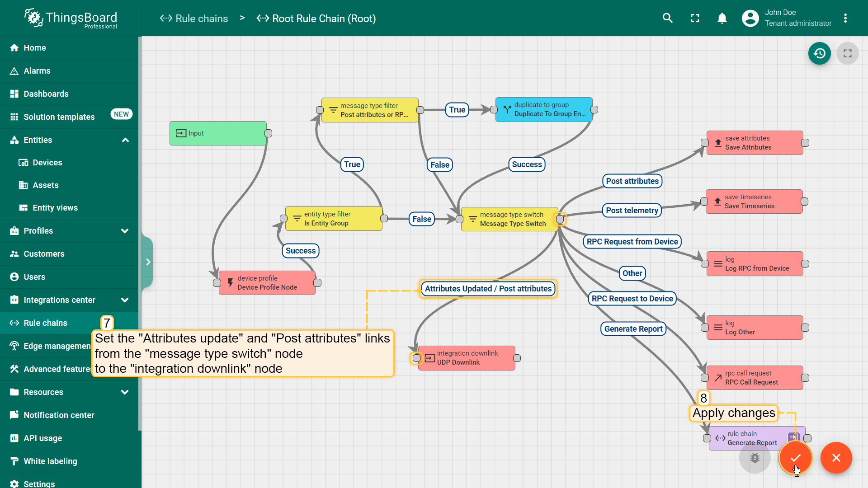Viewport: 868px width, 488px height.
Task: Expand the Resources menu section
Action: click(125, 392)
